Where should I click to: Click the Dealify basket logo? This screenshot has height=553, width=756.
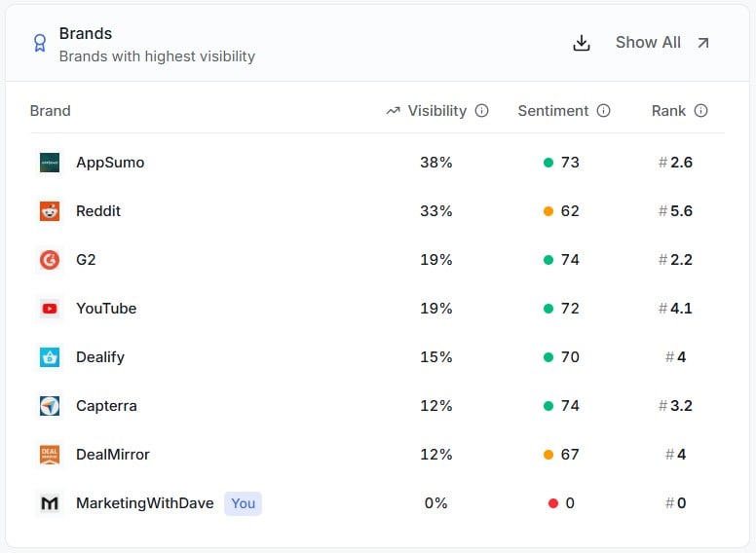(x=50, y=357)
